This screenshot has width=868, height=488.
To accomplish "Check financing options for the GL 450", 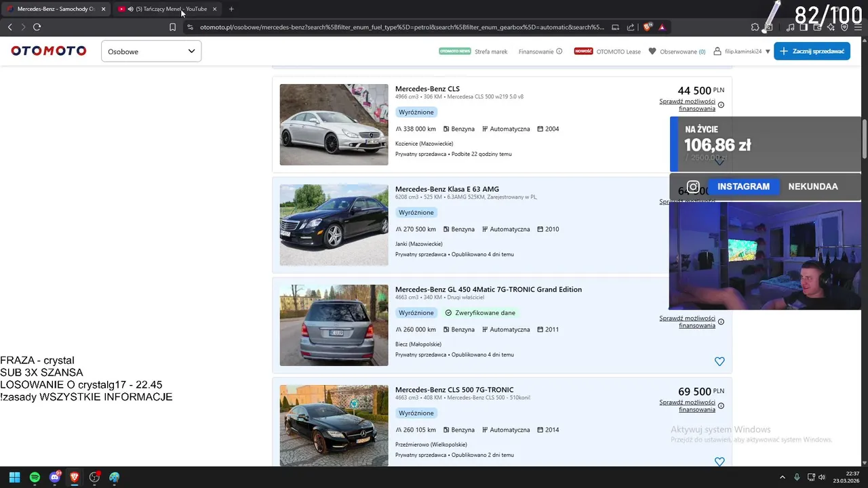I will tap(687, 322).
